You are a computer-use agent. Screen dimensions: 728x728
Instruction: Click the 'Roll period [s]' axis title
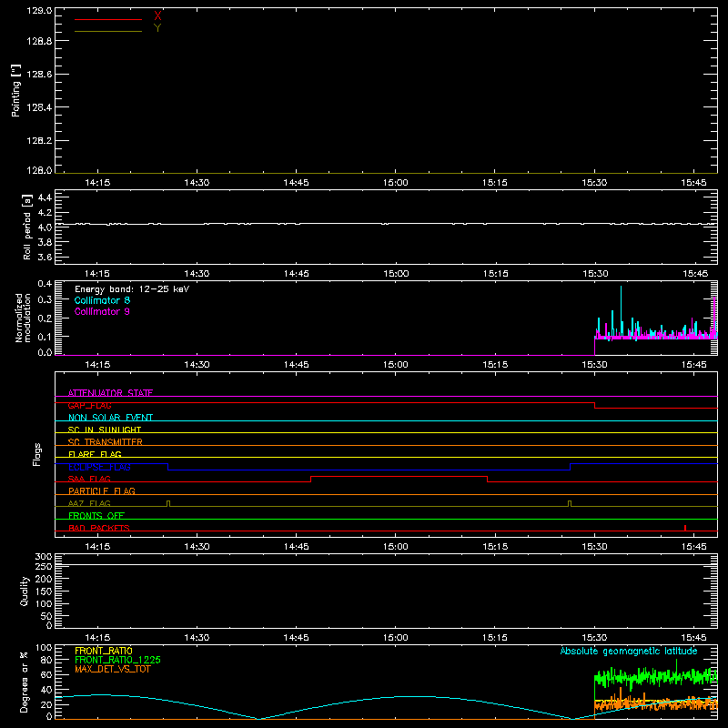tap(27, 227)
